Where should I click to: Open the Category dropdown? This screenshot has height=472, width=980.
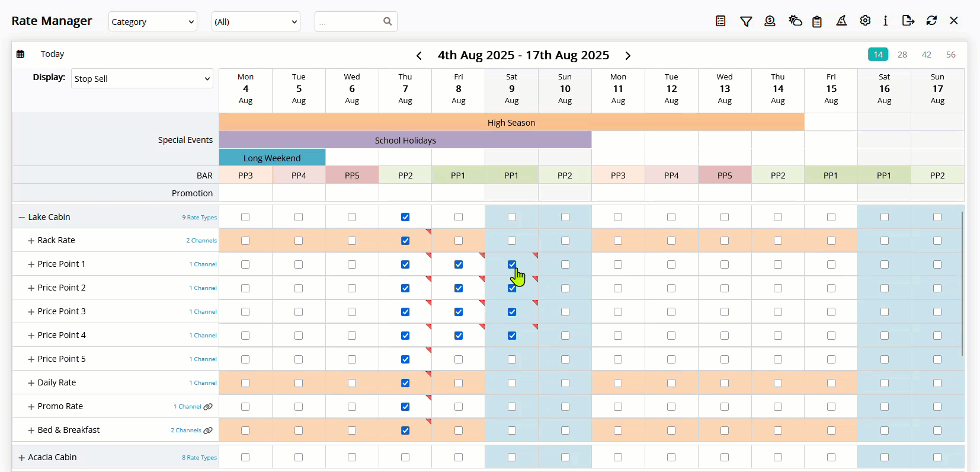tap(153, 22)
